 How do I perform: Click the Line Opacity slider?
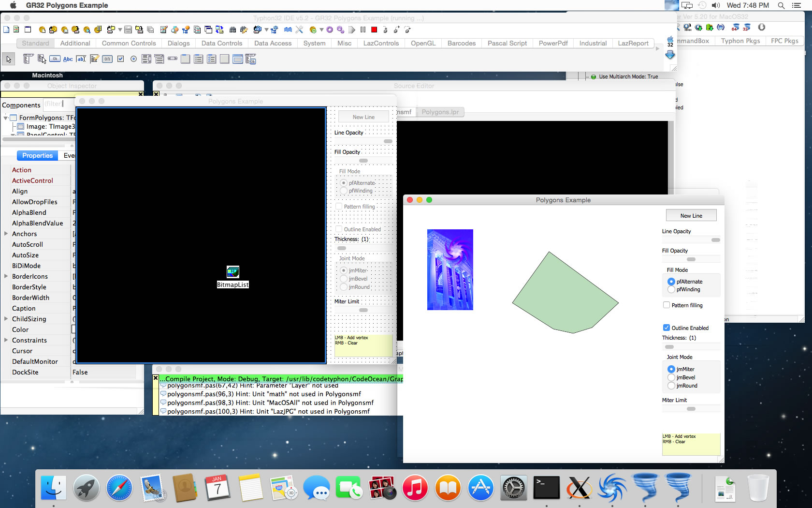tap(691, 240)
